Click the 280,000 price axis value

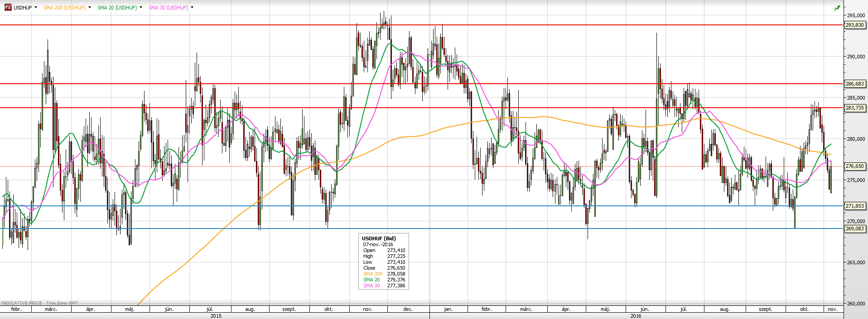point(856,139)
